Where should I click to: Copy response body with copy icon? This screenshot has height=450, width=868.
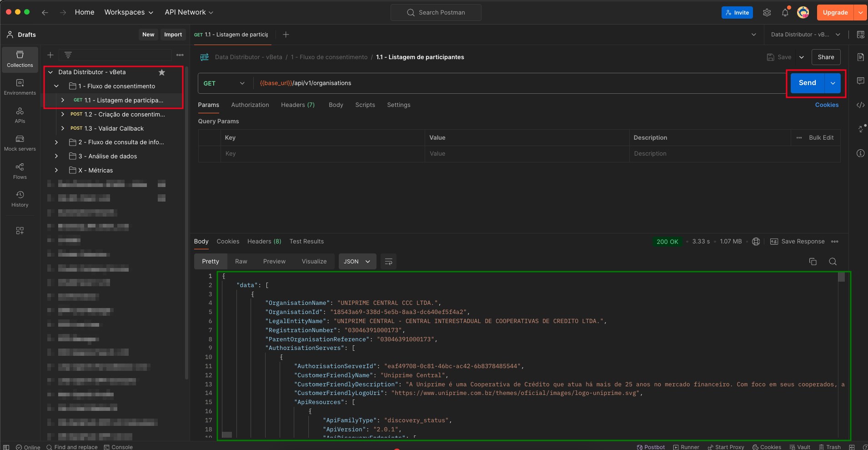click(x=813, y=262)
